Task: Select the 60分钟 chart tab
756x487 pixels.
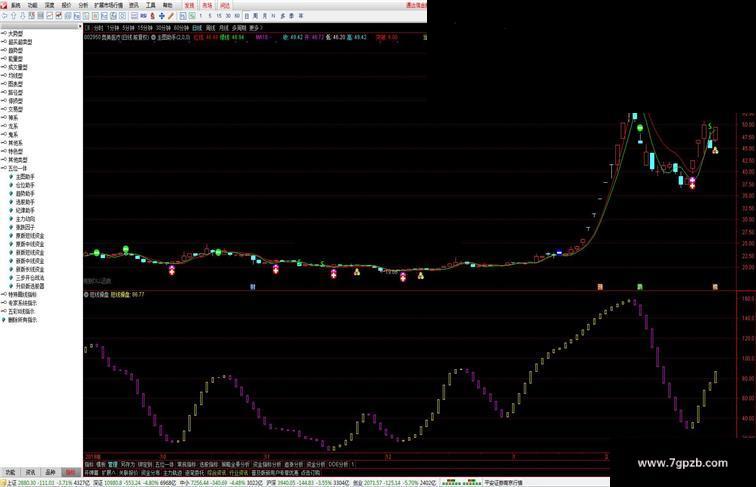Action: [x=181, y=28]
